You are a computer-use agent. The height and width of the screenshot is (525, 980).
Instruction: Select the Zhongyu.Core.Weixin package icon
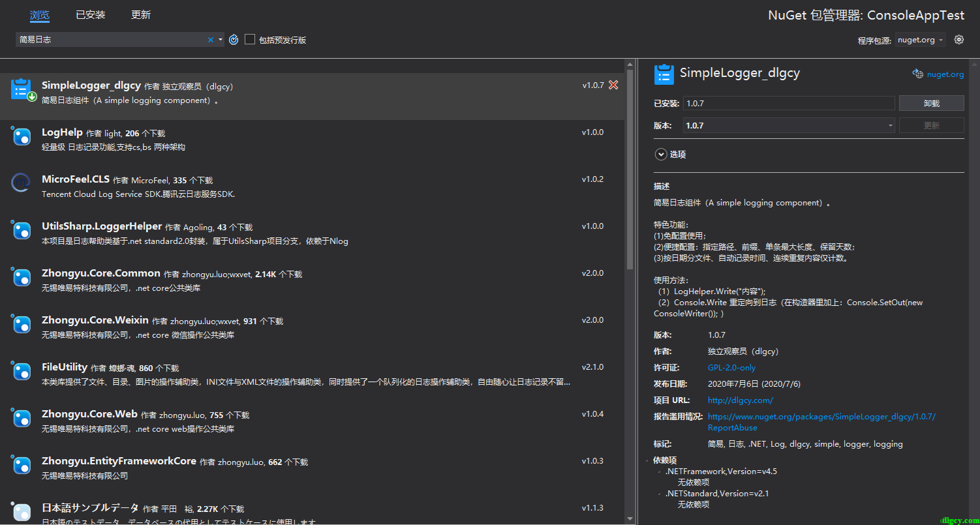(x=21, y=324)
